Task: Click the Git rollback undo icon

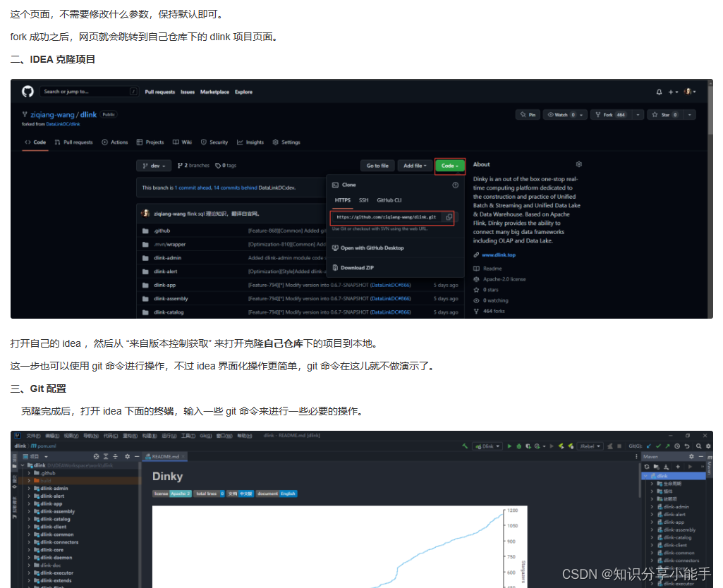Action: tap(686, 446)
